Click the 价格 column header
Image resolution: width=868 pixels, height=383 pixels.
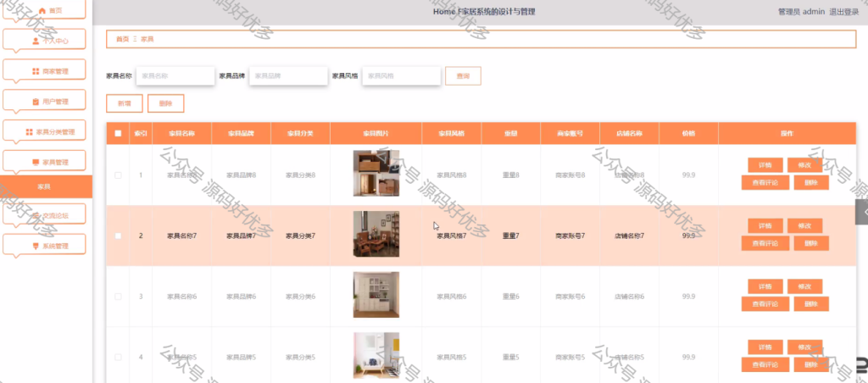point(688,133)
